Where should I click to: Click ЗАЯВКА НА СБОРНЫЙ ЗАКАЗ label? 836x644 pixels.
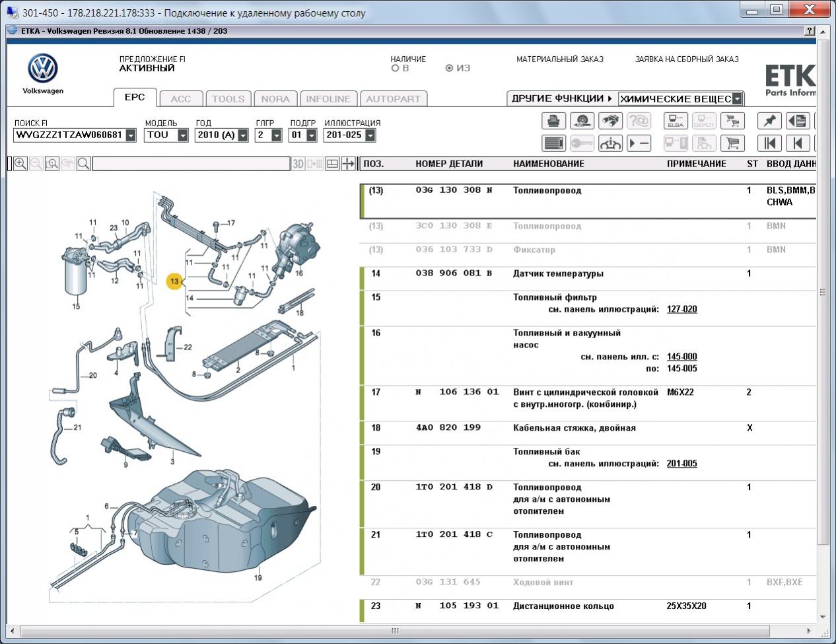(687, 59)
